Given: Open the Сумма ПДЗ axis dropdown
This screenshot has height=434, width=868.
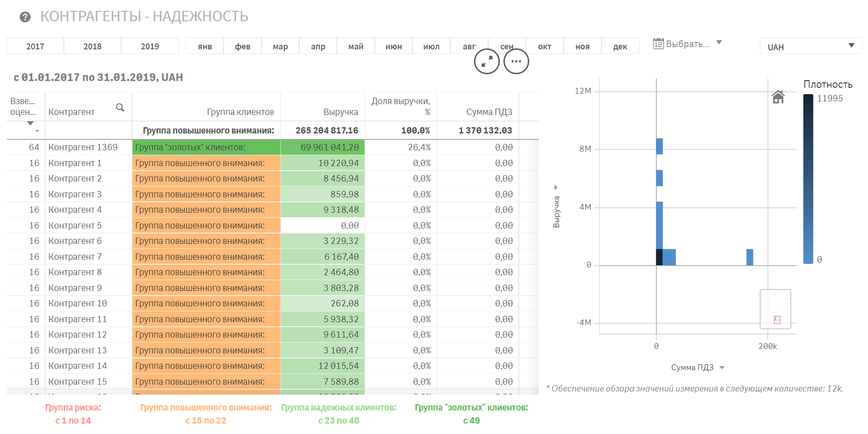Looking at the screenshot, I should 722,367.
